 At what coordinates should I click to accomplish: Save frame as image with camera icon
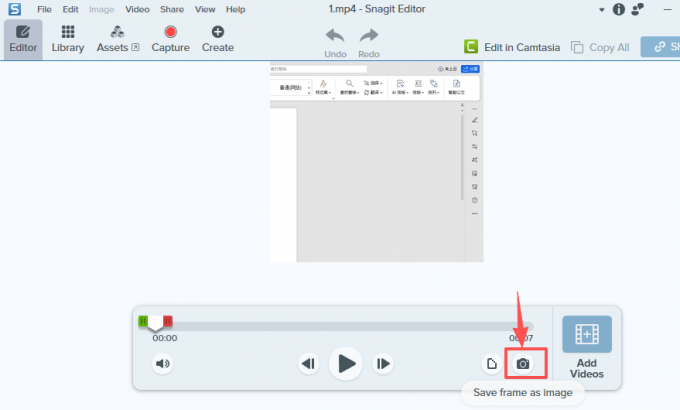523,364
